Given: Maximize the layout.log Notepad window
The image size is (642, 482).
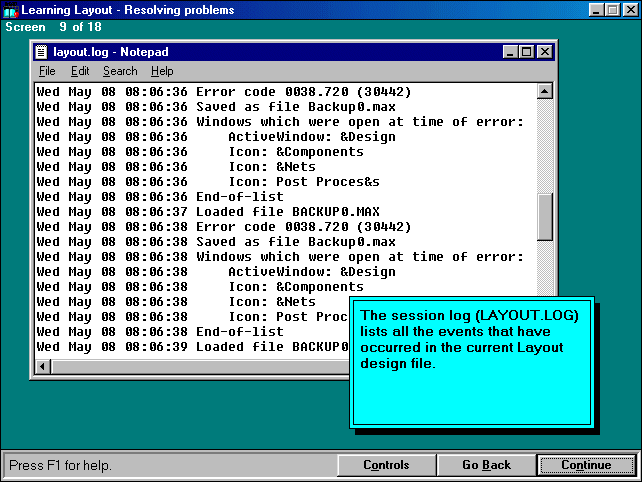Looking at the screenshot, I should [527, 51].
